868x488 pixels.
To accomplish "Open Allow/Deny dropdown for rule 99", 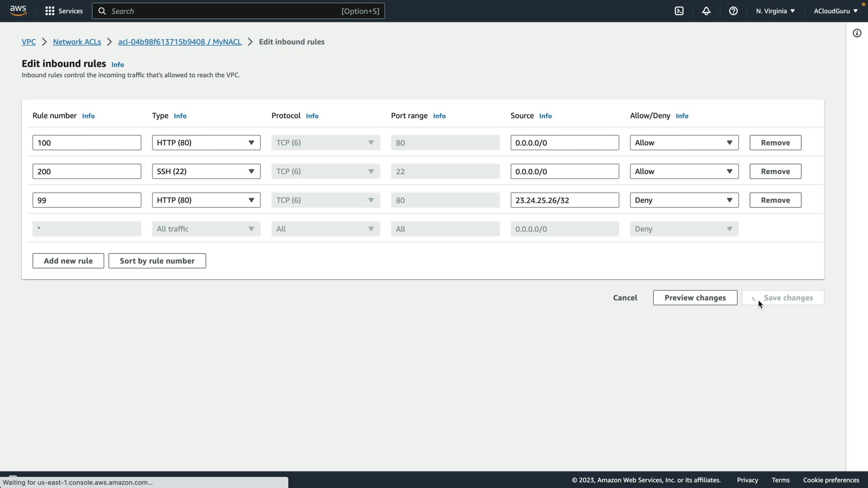I will click(684, 200).
